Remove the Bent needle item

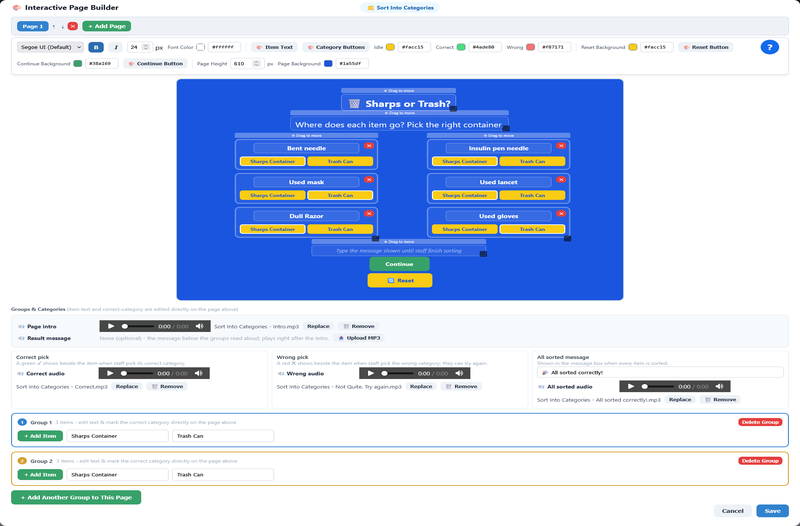369,146
